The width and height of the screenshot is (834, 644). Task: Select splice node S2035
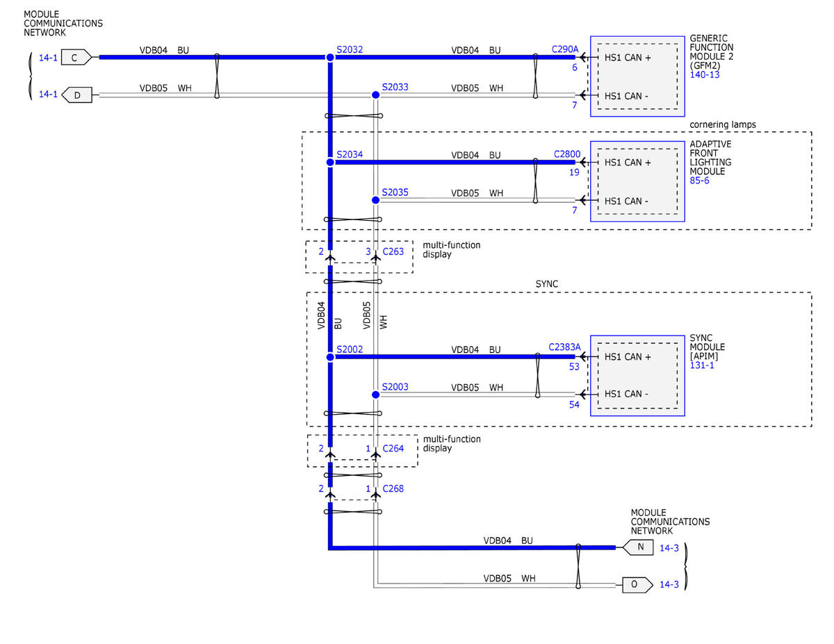click(x=375, y=200)
